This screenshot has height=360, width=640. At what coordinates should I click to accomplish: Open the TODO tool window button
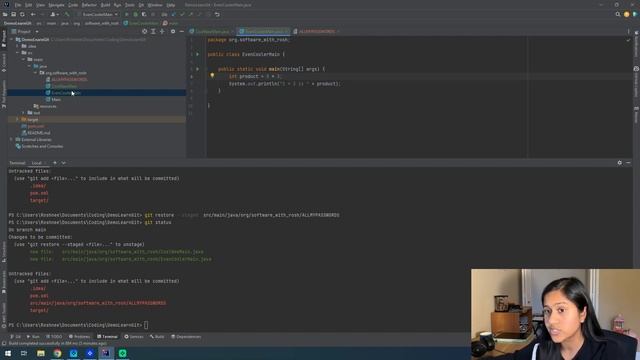54,337
